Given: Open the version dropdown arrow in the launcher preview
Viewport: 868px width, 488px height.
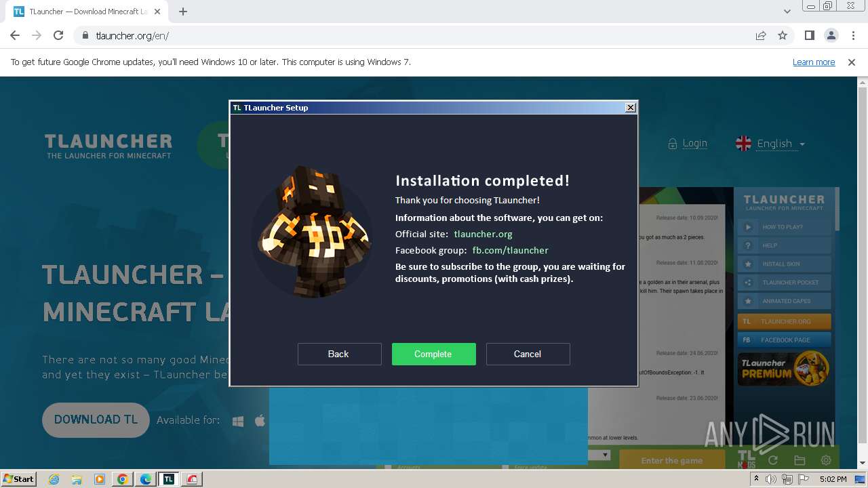Looking at the screenshot, I should click(x=606, y=455).
